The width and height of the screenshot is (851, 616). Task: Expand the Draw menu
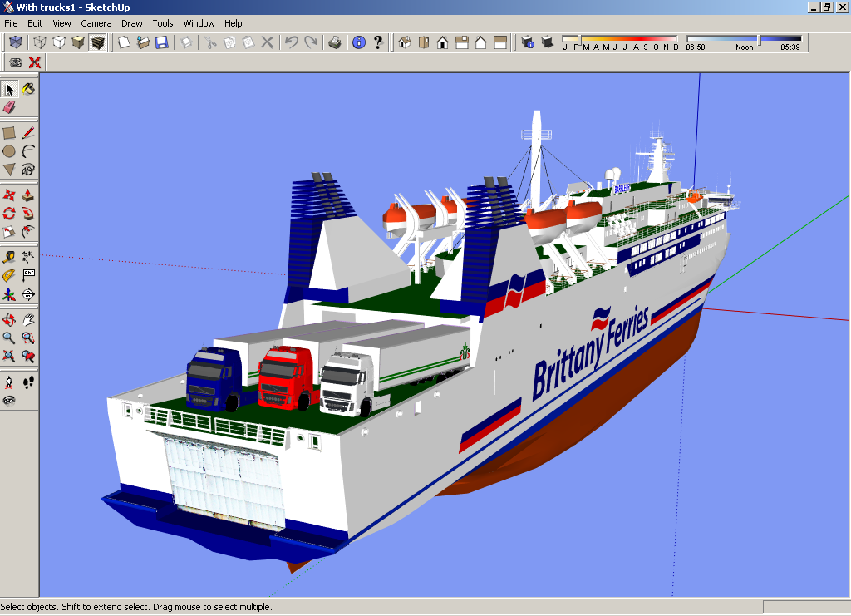click(132, 23)
